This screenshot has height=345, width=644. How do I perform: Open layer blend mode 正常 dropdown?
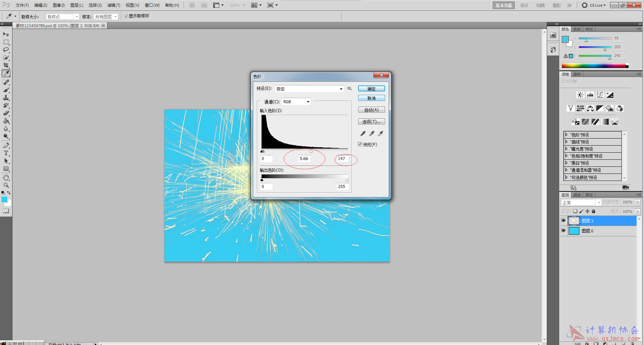pos(581,202)
